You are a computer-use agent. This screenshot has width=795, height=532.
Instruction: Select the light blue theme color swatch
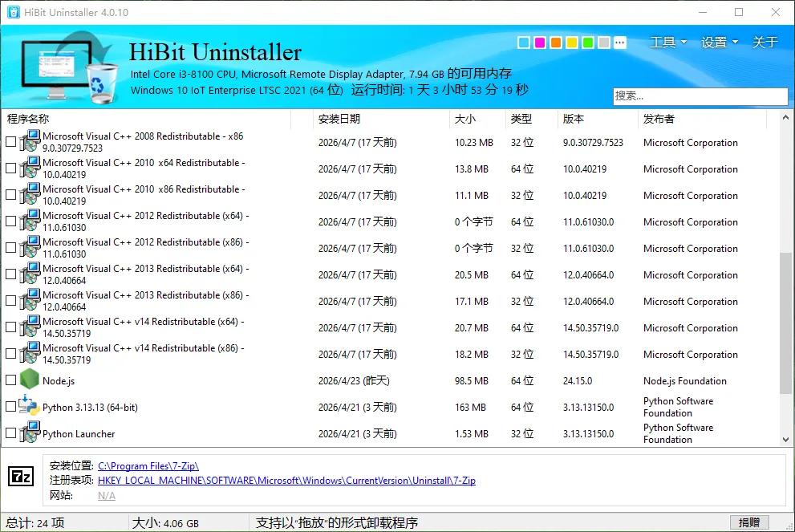[524, 43]
